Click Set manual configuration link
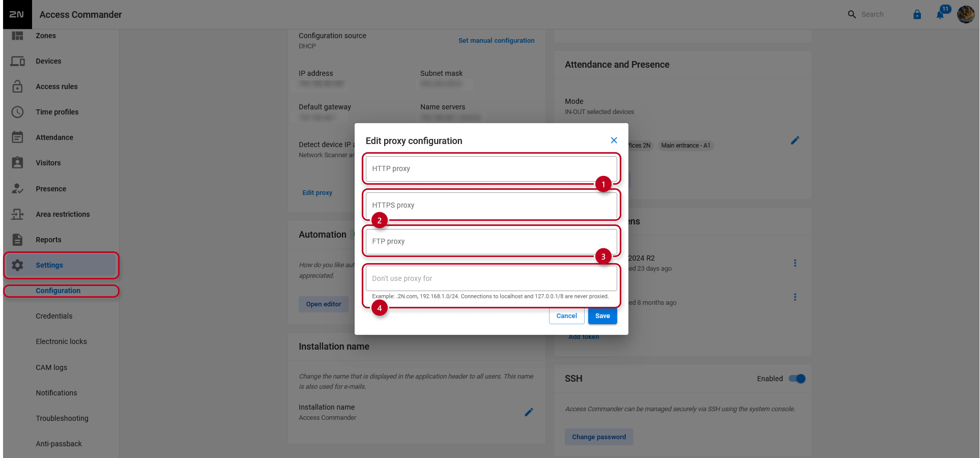 point(496,40)
